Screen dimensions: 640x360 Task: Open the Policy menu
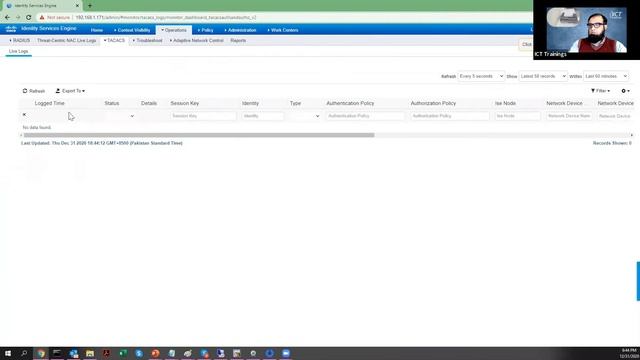point(205,30)
